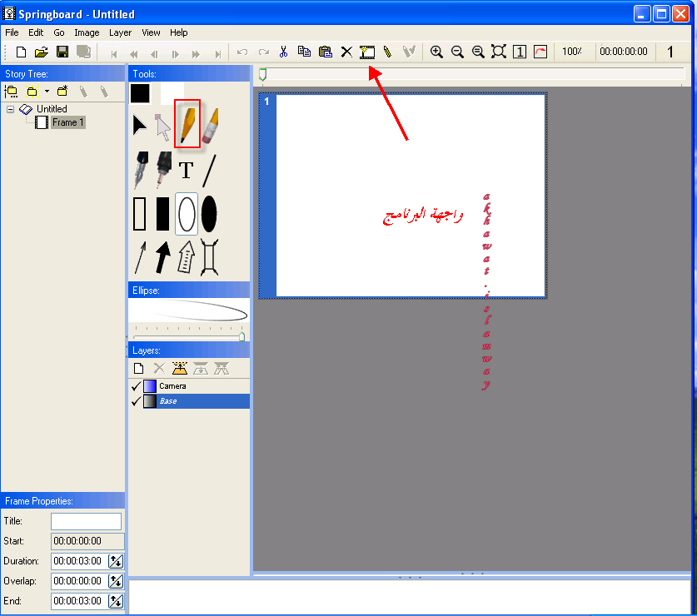Screen dimensions: 697x616
Task: Select the Line tool
Action: pyautogui.click(x=209, y=171)
